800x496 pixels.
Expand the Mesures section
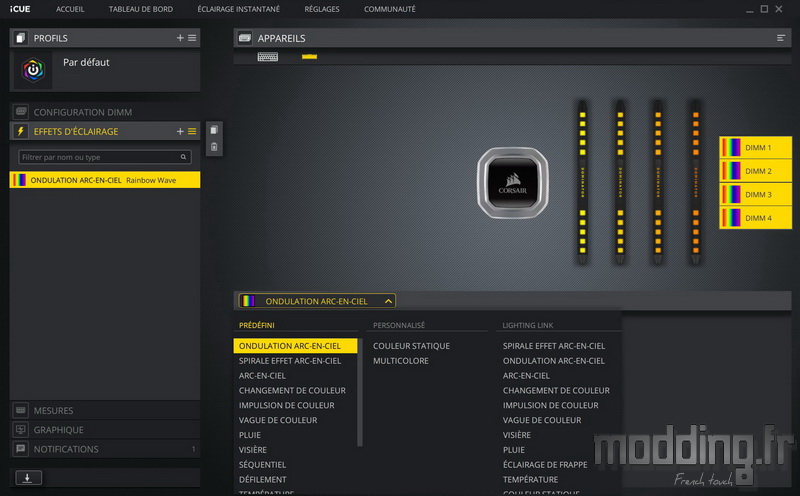pyautogui.click(x=105, y=410)
